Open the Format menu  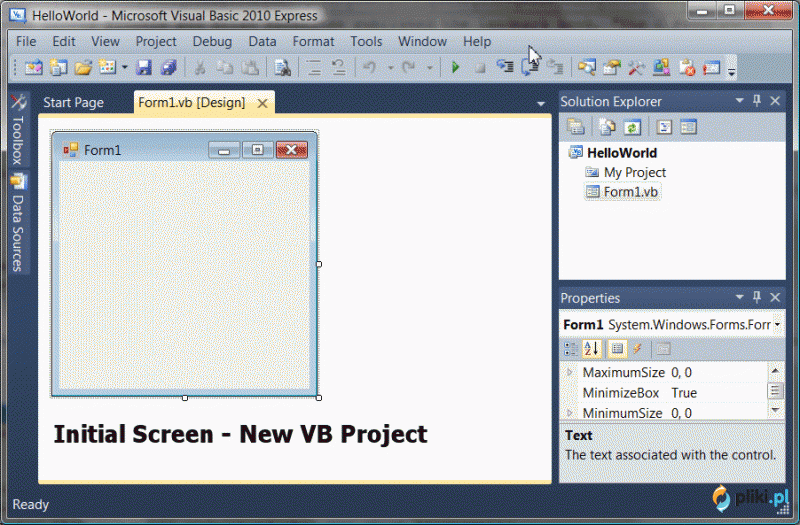[313, 41]
